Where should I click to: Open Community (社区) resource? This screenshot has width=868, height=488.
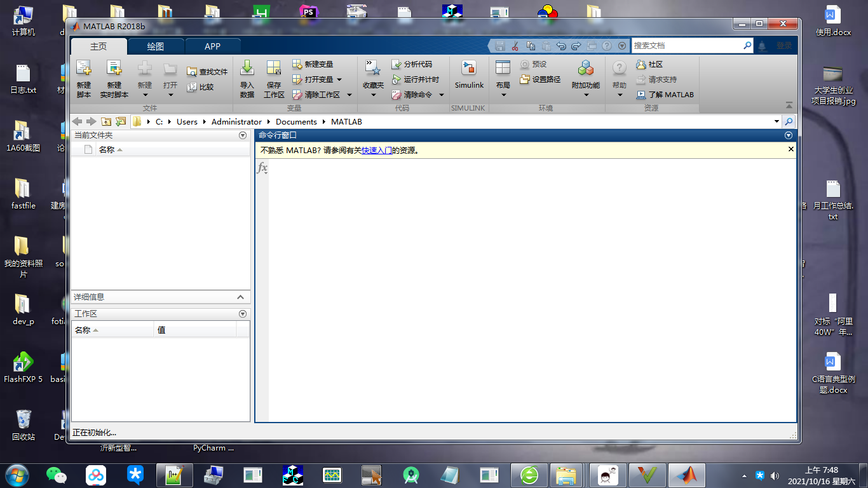(x=649, y=64)
